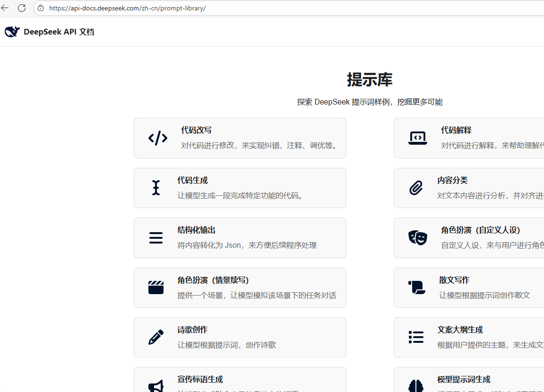Image resolution: width=544 pixels, height=392 pixels.
Task: Go back using the browser back arrow
Action: click(x=5, y=8)
